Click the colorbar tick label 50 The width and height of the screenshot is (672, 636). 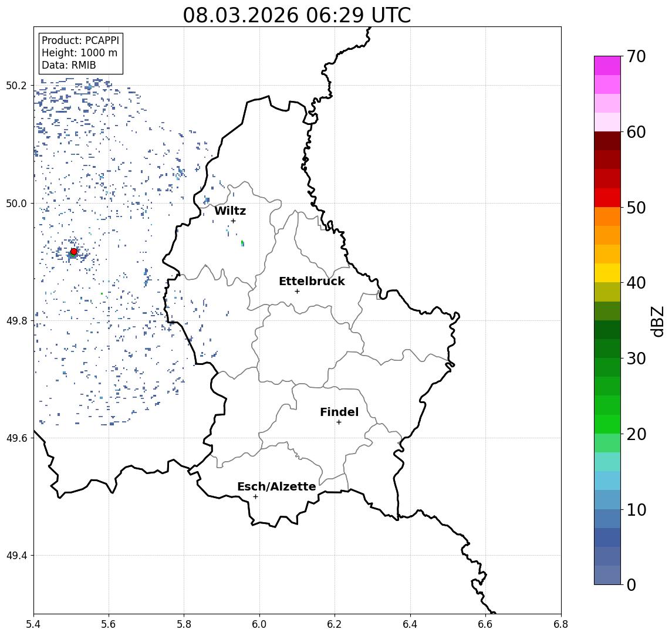pyautogui.click(x=636, y=208)
